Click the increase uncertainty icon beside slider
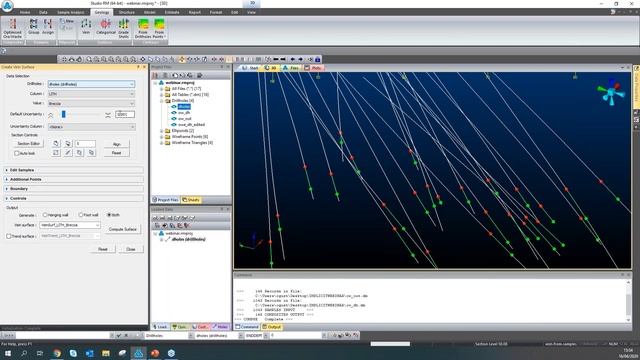 (x=108, y=115)
